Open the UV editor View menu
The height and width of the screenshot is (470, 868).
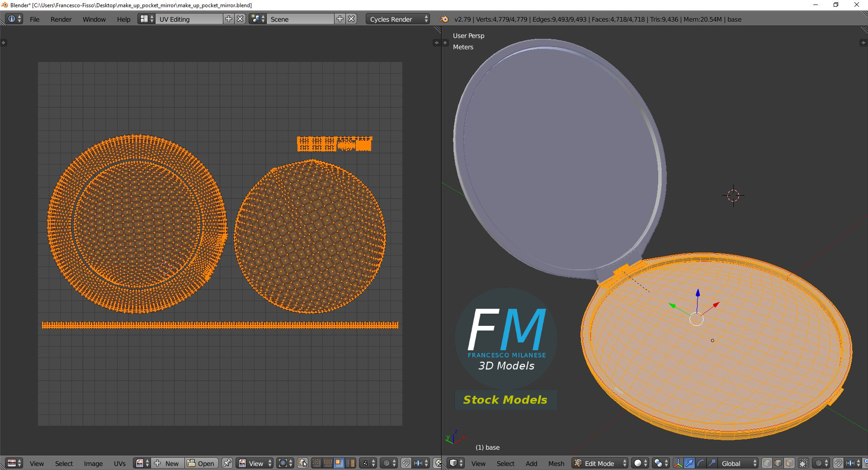point(37,464)
